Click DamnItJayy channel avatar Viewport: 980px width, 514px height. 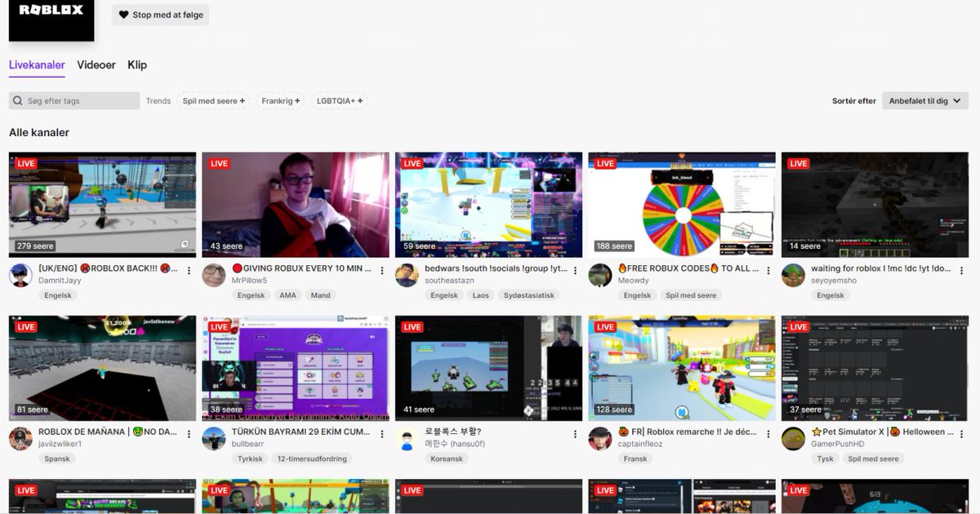(x=20, y=275)
